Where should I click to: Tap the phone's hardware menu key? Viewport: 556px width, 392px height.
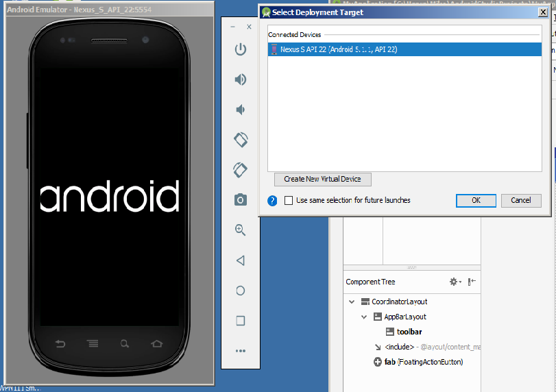[93, 343]
